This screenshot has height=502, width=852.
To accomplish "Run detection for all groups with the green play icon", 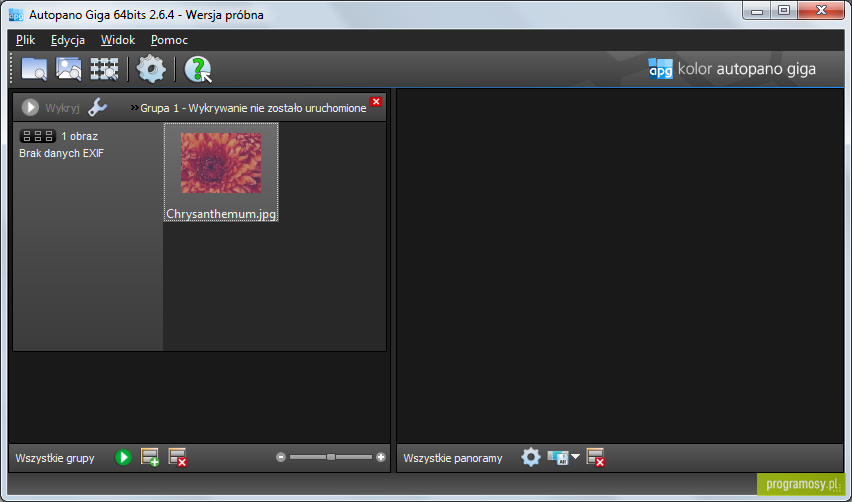I will tap(123, 457).
